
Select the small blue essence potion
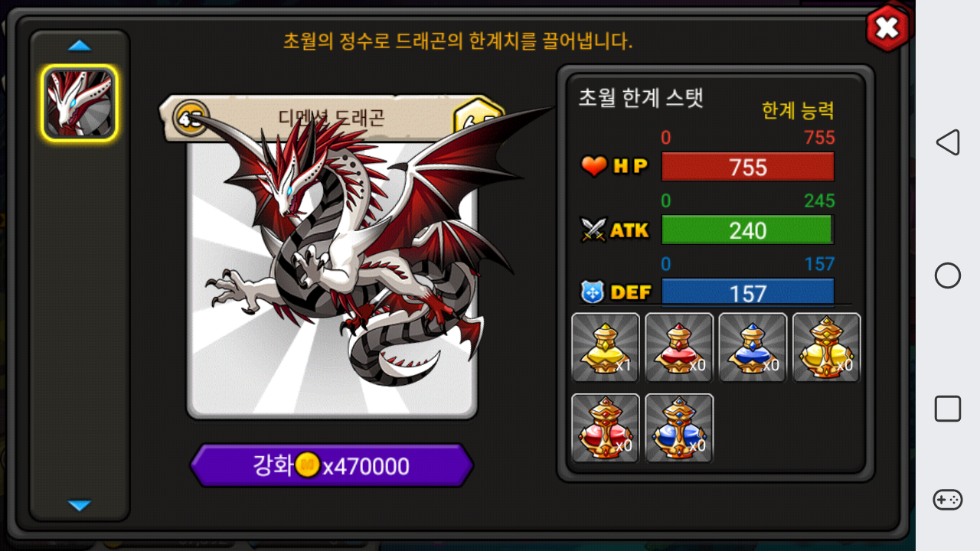(x=753, y=347)
